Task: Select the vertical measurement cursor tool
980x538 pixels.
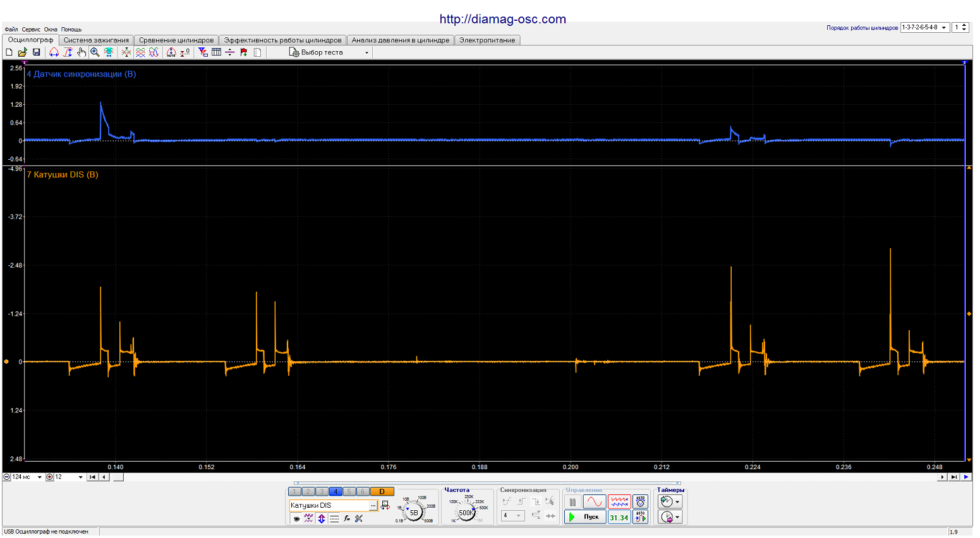Action: click(x=68, y=52)
